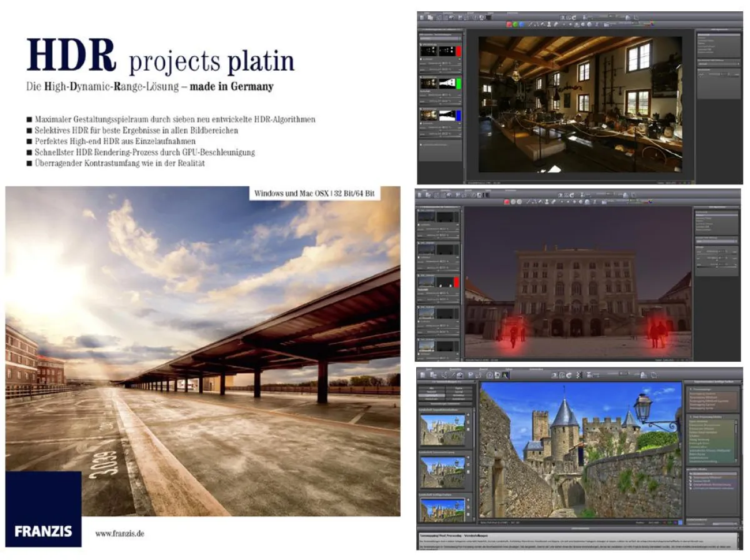
Task: Click the Landschaft preset button in the preset list
Action: [x=432, y=396]
